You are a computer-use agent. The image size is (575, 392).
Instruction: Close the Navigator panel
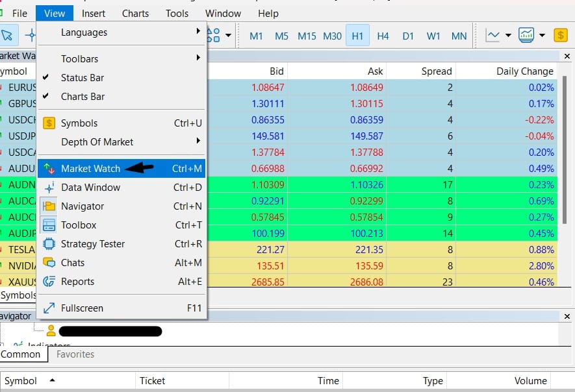pos(567,316)
